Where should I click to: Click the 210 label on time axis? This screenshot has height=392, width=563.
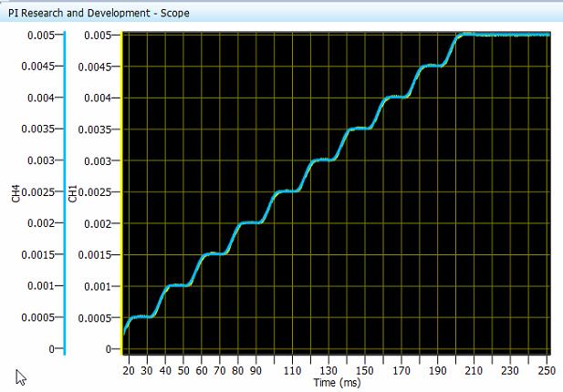[x=474, y=370]
